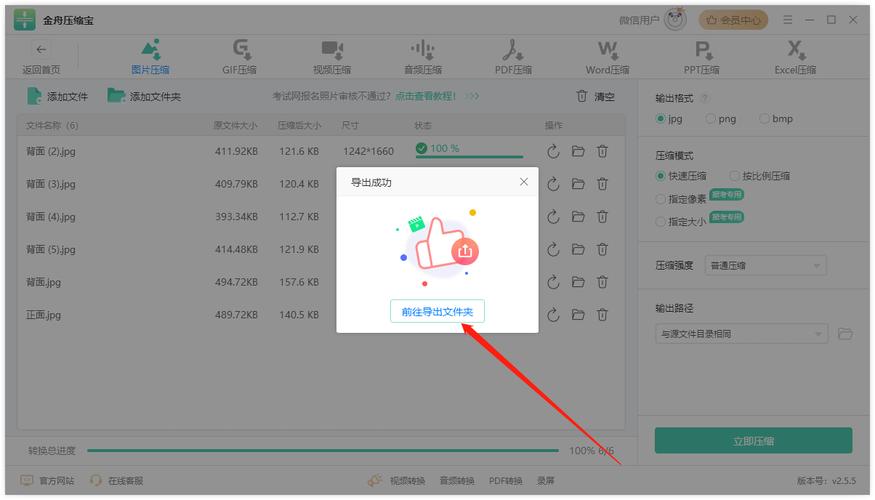Open PPT压缩 tab
The height and width of the screenshot is (500, 875).
[x=701, y=57]
